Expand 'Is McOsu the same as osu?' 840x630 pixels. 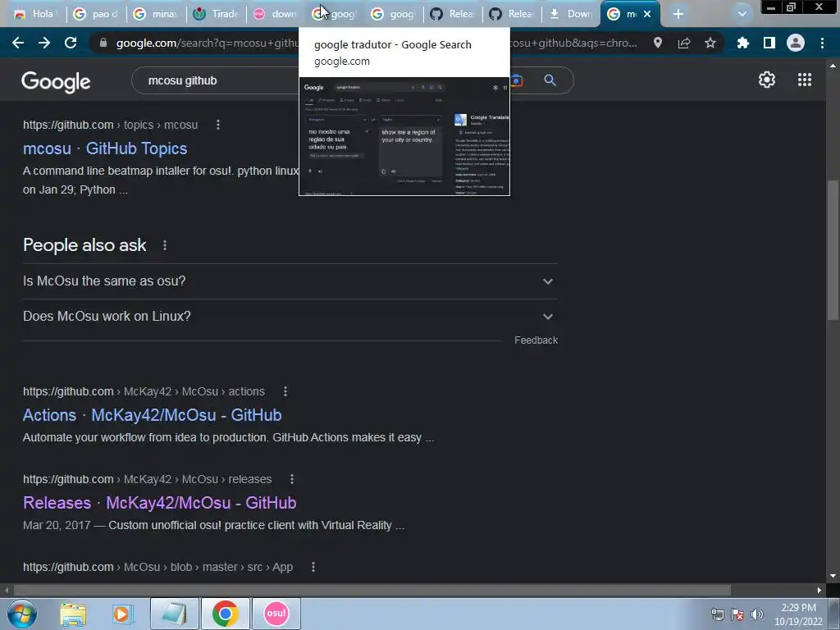[x=290, y=281]
